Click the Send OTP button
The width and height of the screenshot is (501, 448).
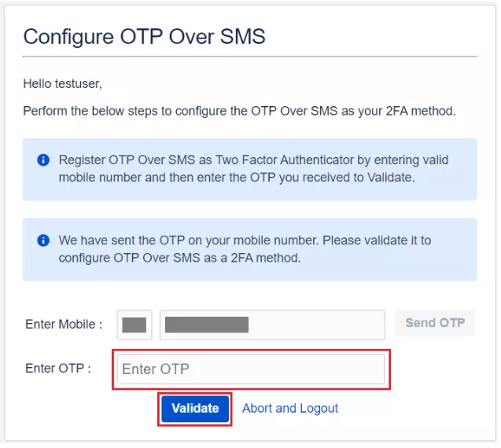pos(434,323)
